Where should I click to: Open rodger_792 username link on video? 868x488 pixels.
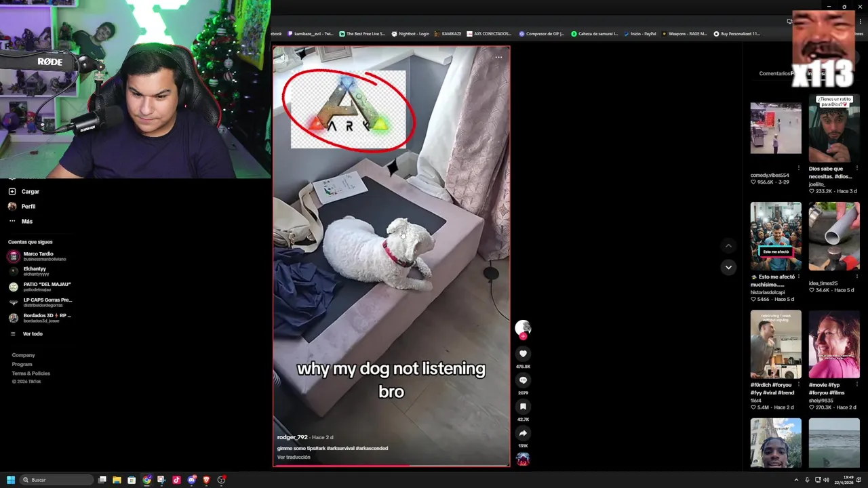point(292,437)
